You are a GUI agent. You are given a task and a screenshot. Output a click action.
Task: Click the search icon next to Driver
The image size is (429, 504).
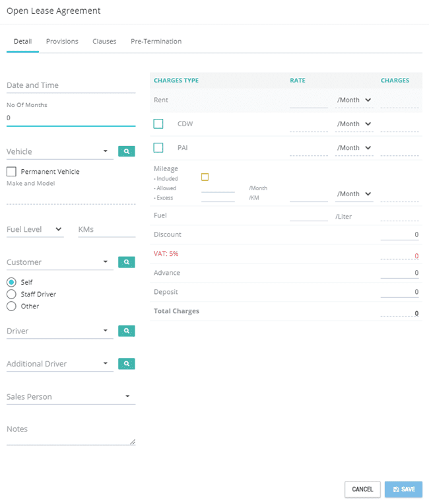click(x=127, y=331)
